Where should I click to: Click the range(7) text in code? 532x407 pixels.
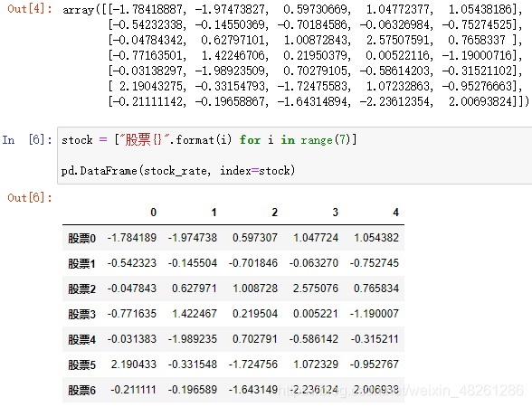(x=325, y=139)
